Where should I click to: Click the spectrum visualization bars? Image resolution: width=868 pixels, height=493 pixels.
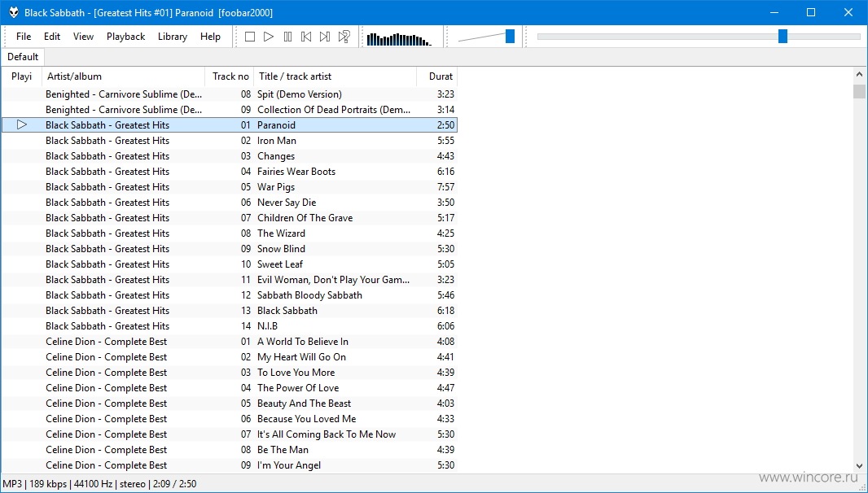click(x=399, y=39)
